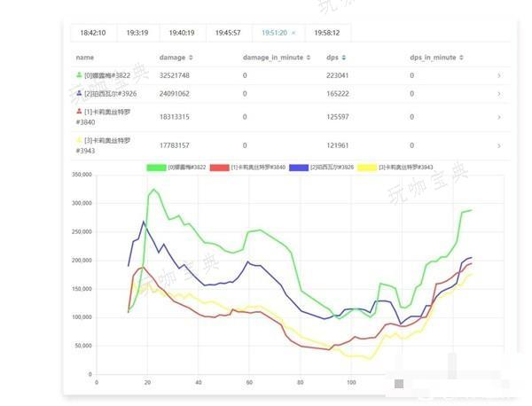Click legend label ending #3840
The height and width of the screenshot is (406, 532).
pos(258,168)
